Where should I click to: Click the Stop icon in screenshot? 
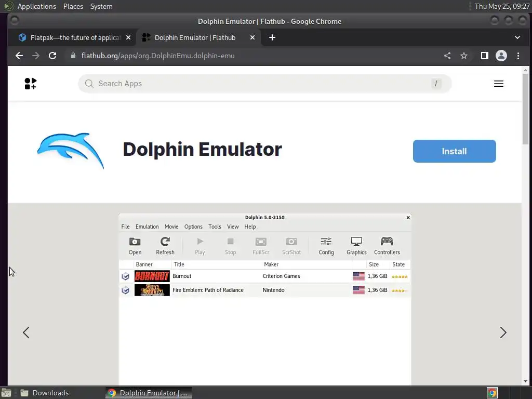click(230, 241)
